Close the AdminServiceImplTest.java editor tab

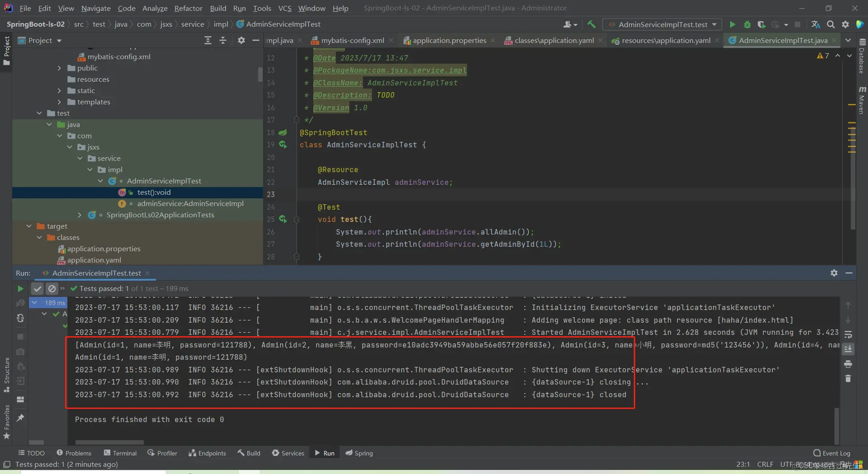834,40
